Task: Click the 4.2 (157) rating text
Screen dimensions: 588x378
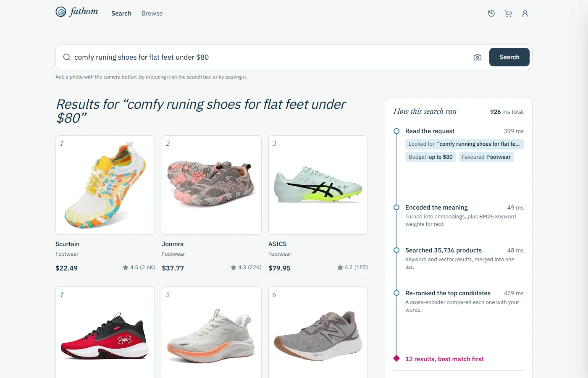Action: [356, 268]
